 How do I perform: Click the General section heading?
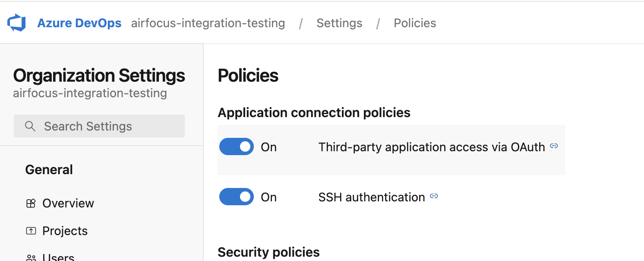49,170
